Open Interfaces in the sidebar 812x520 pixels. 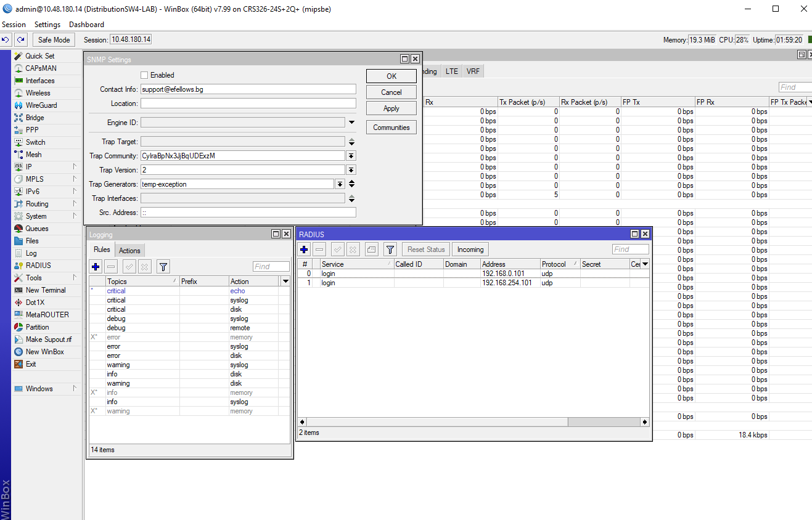[x=40, y=81]
